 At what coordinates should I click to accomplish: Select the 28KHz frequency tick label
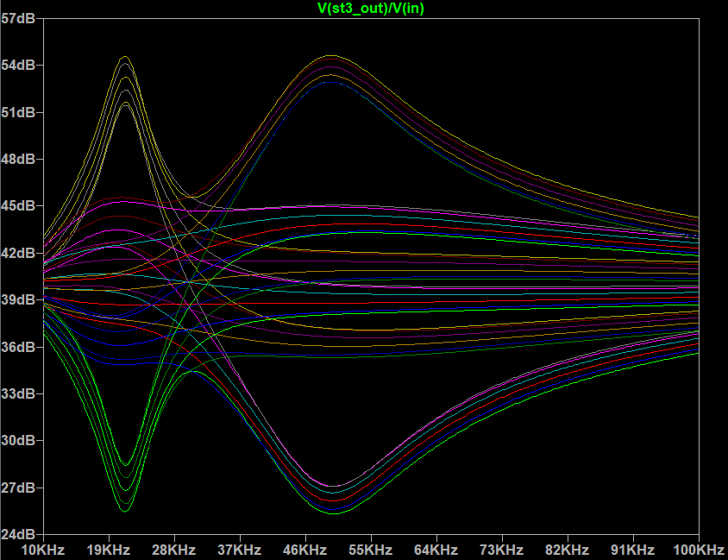point(174,550)
